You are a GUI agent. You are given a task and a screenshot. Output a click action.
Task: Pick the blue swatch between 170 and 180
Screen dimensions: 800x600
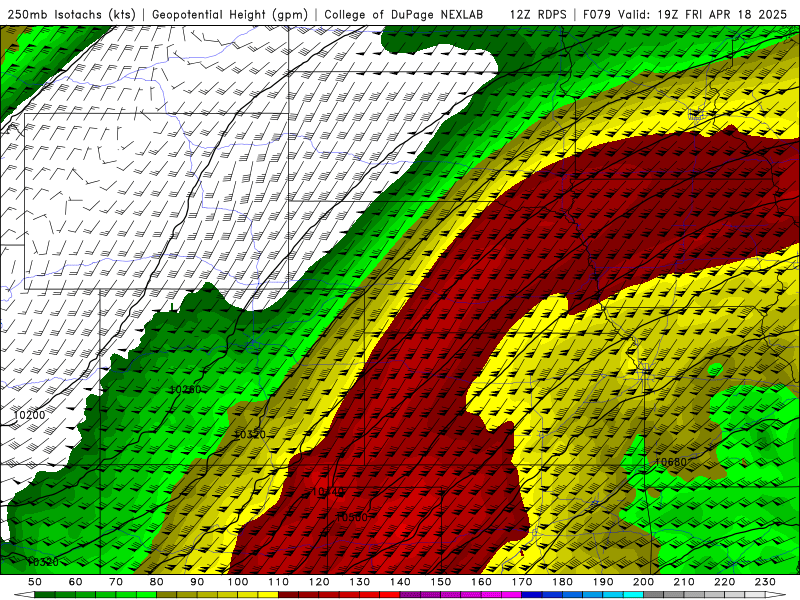pyautogui.click(x=542, y=595)
